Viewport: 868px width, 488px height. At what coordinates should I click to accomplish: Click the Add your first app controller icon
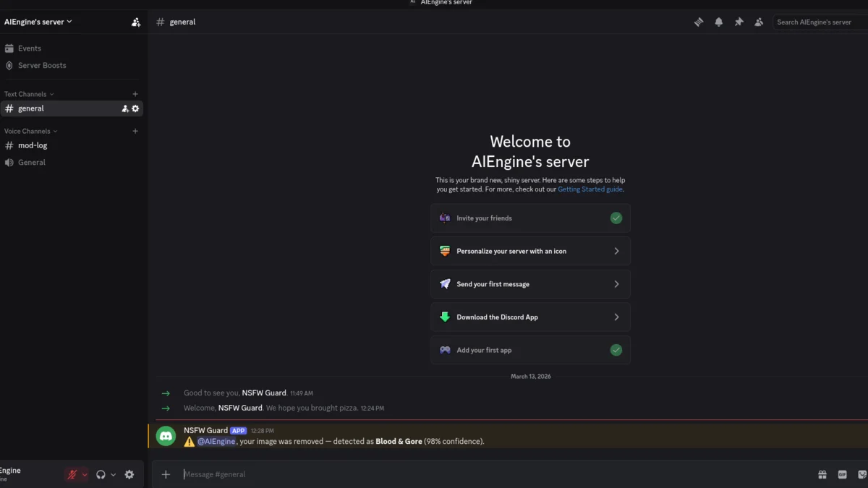(445, 350)
